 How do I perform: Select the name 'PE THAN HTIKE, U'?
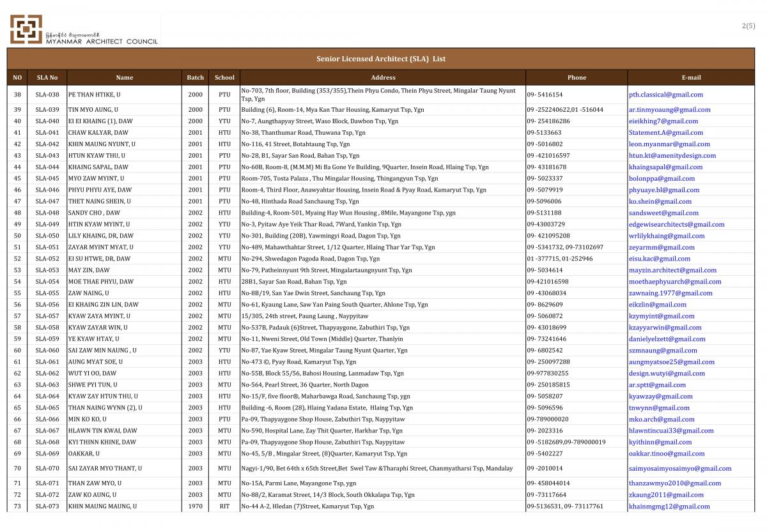point(94,95)
